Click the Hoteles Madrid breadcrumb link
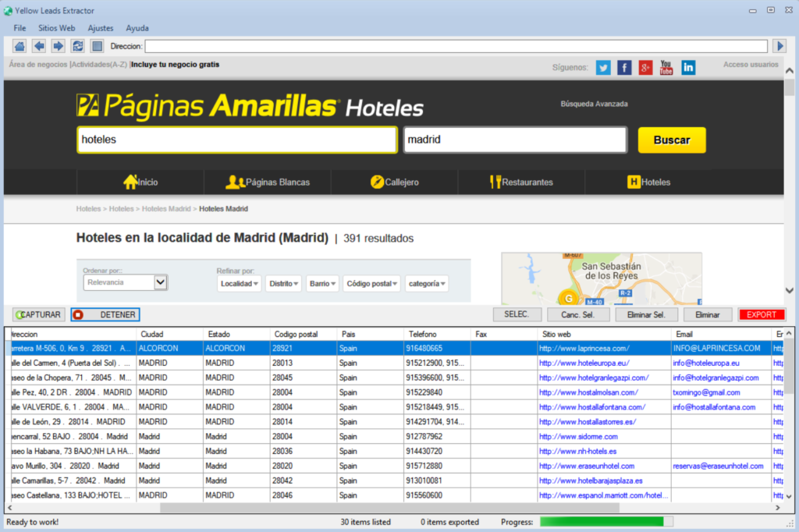Screen dimensions: 799x532 166,209
